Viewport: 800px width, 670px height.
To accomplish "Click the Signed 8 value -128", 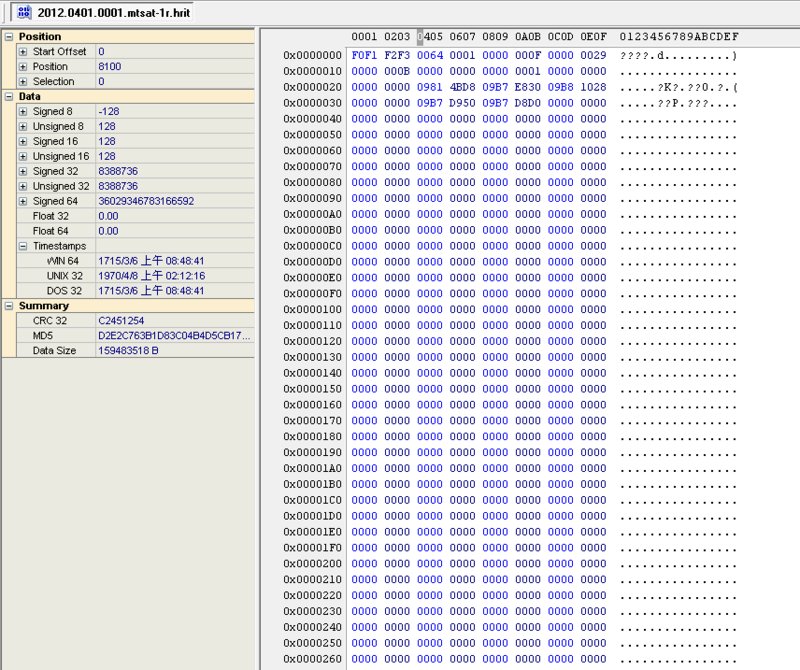I will point(109,111).
